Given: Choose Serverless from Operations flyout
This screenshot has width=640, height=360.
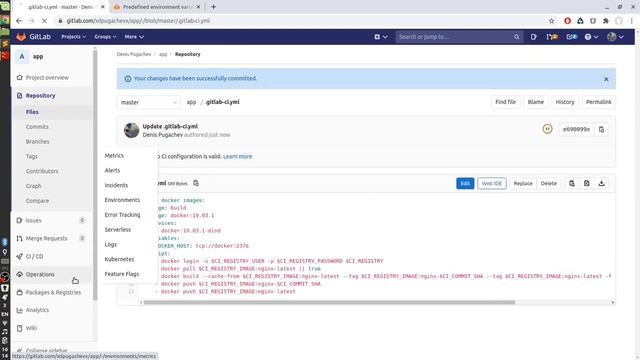Looking at the screenshot, I should click(118, 230).
